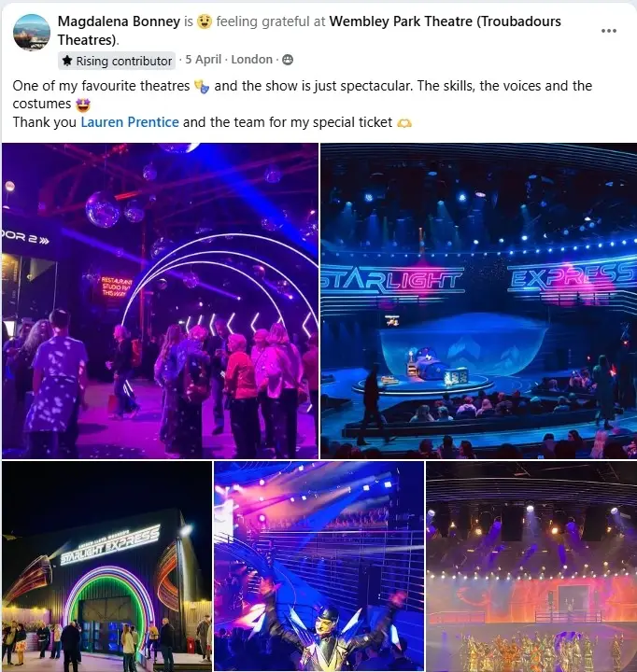
Task: Open the orange-lit finale stage photo
Action: pyautogui.click(x=531, y=567)
